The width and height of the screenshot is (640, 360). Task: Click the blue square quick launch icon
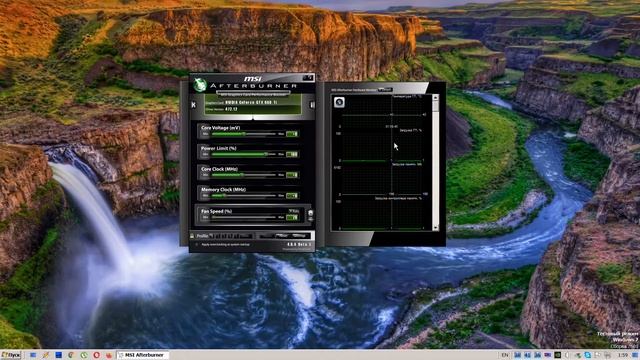coord(59,355)
